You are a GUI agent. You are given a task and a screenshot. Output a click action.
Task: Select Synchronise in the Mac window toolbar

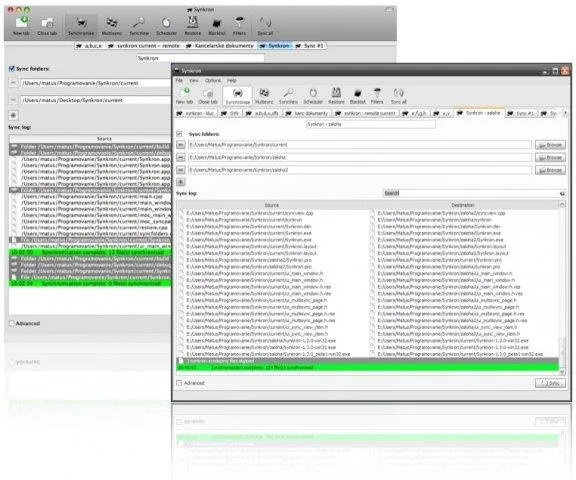pos(81,26)
